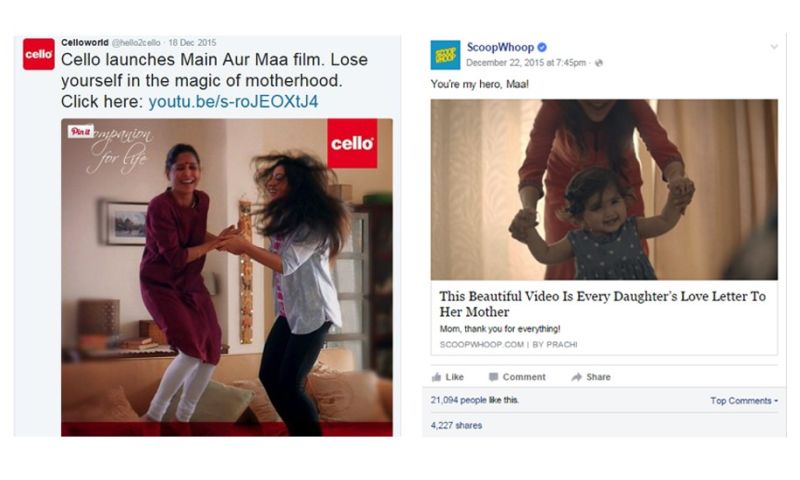Open the Beautiful Video article headline
The width and height of the screenshot is (800, 480).
click(x=603, y=304)
